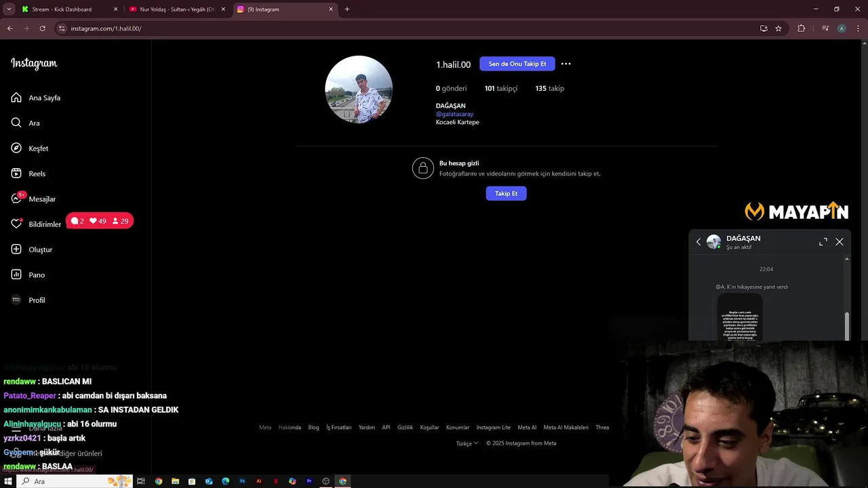Switch to Nur Yoldaş YouTube tab
This screenshot has height=488, width=868.
tap(177, 9)
